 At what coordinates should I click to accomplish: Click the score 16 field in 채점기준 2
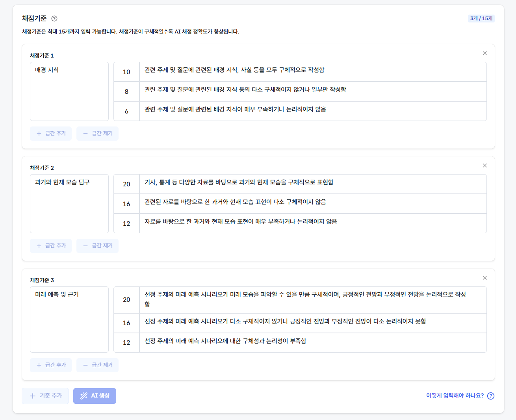[x=126, y=204]
